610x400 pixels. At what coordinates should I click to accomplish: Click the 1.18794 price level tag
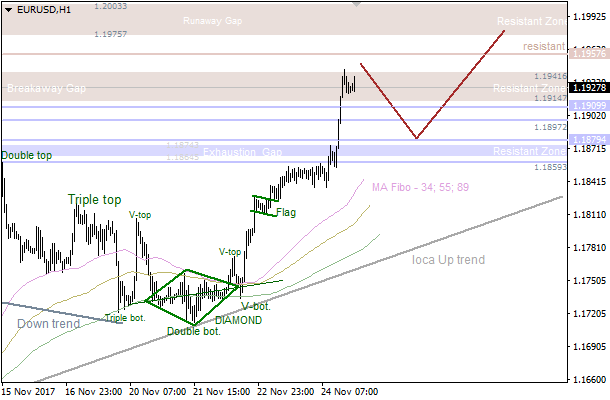tap(587, 139)
